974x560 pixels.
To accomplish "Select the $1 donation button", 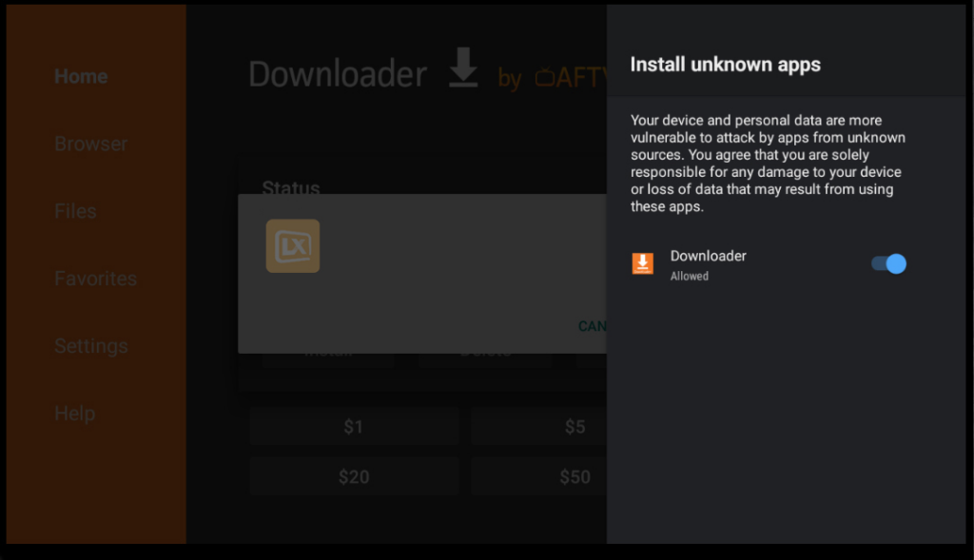I will (x=354, y=427).
